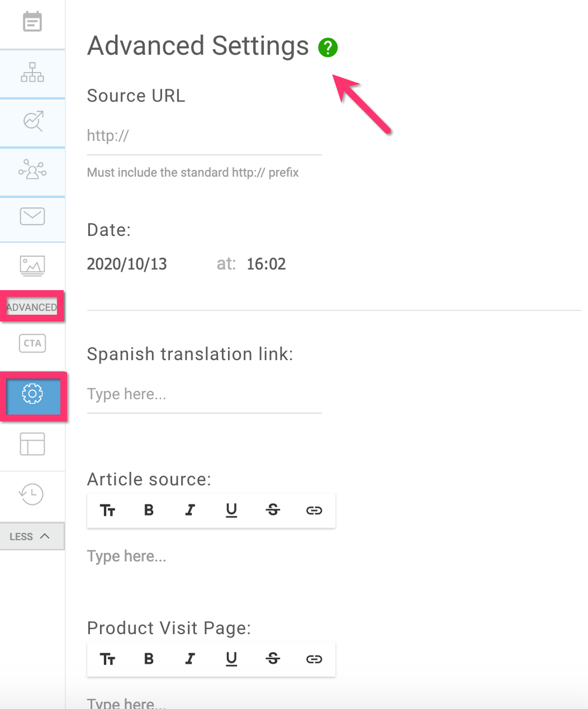The height and width of the screenshot is (709, 588).
Task: Open the CTA sidebar icon
Action: point(32,343)
